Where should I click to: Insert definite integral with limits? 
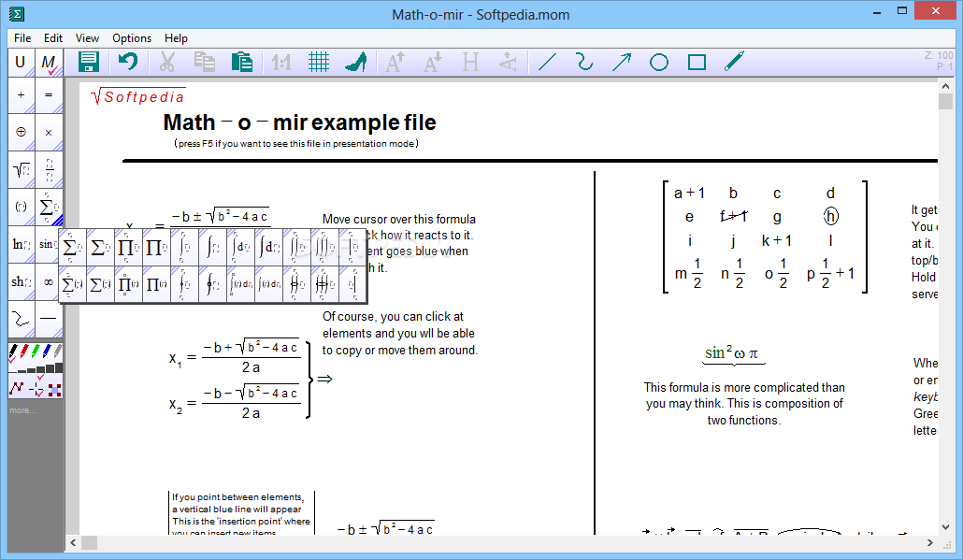click(x=184, y=248)
